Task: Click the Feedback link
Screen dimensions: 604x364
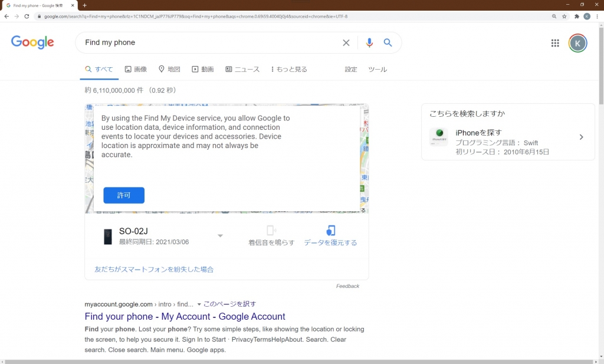Action: coord(347,286)
